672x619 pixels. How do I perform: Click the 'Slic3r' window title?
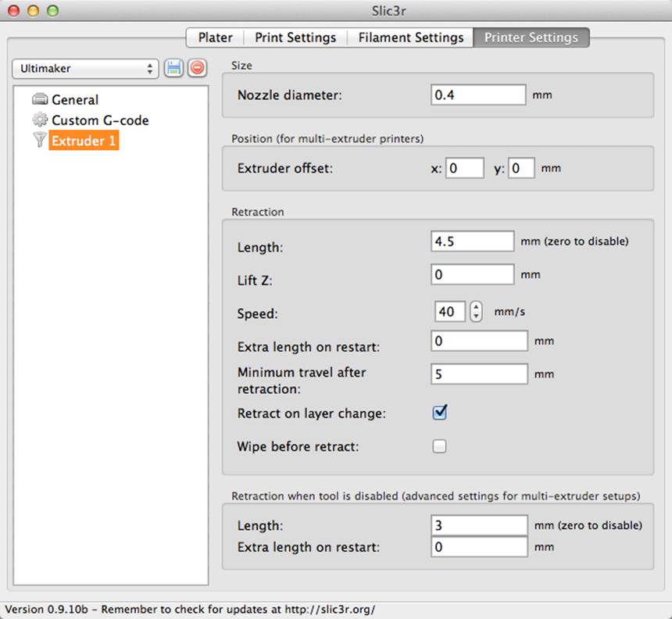[388, 11]
